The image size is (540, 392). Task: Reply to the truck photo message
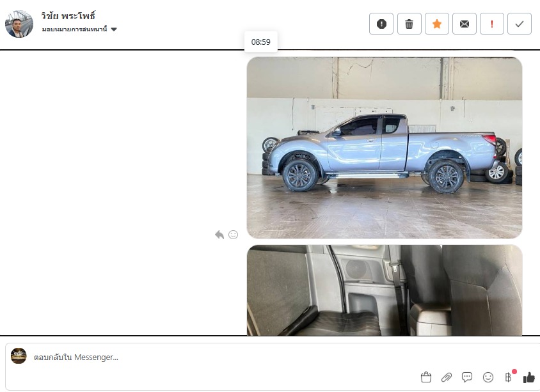[219, 235]
